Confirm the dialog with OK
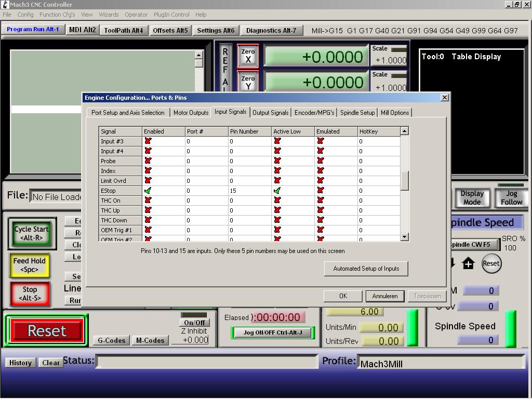The height and width of the screenshot is (399, 532). 343,296
